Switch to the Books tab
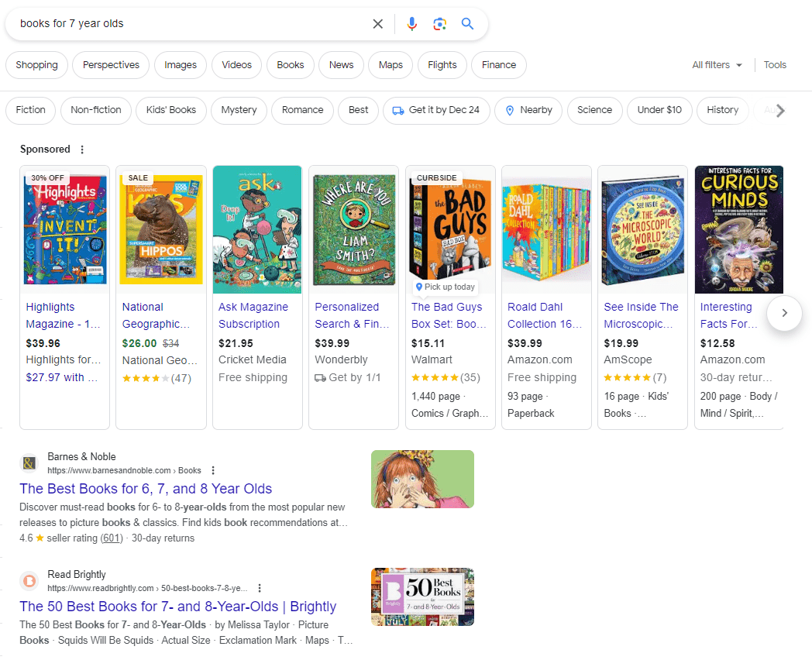Screen dimensions: 812x667 coord(290,65)
